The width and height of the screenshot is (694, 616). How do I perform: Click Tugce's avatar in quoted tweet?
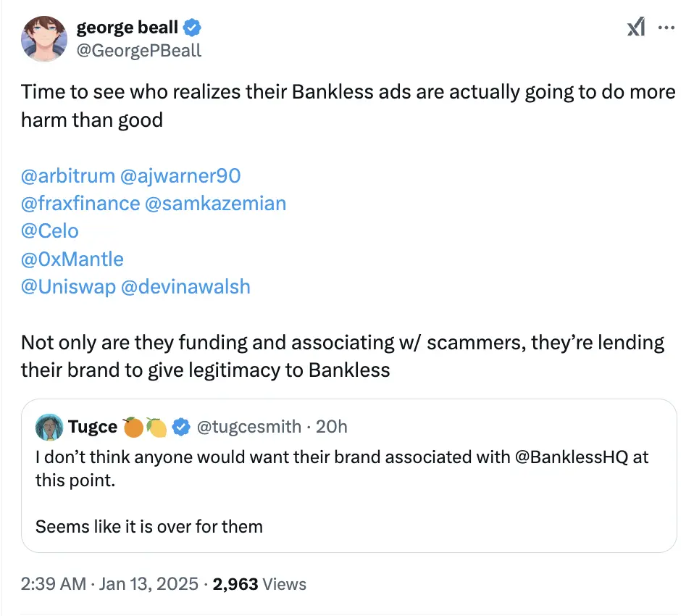(x=49, y=427)
